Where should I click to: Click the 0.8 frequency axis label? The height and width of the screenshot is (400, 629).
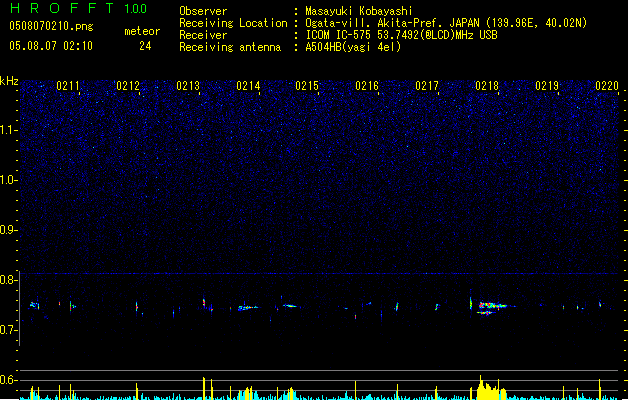pos(8,280)
